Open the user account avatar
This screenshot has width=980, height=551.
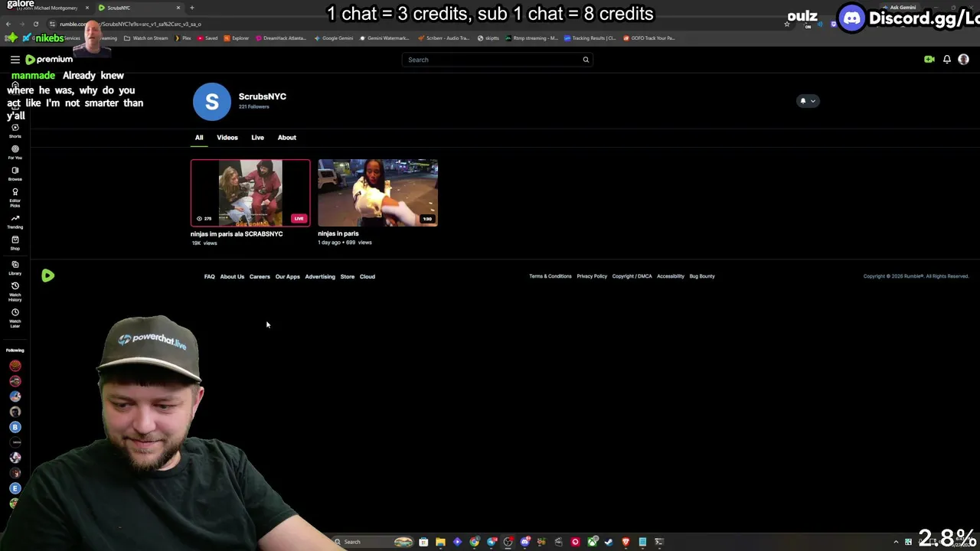[964, 60]
